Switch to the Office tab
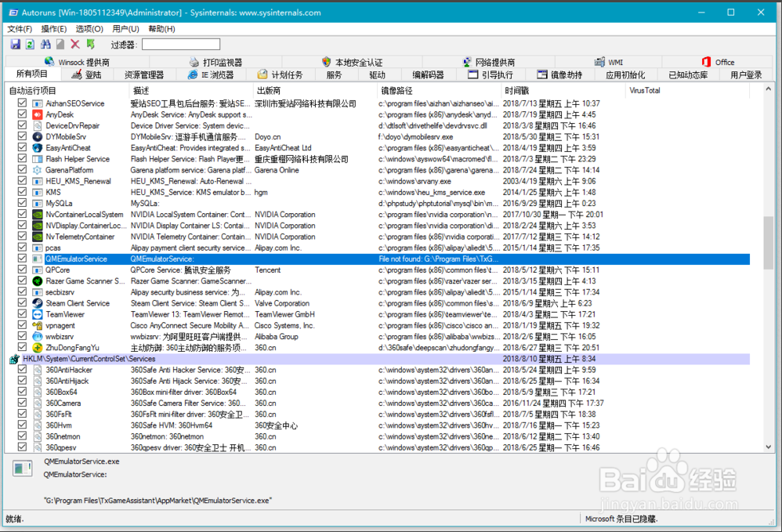Viewport: 782px width, 532px height. click(719, 62)
